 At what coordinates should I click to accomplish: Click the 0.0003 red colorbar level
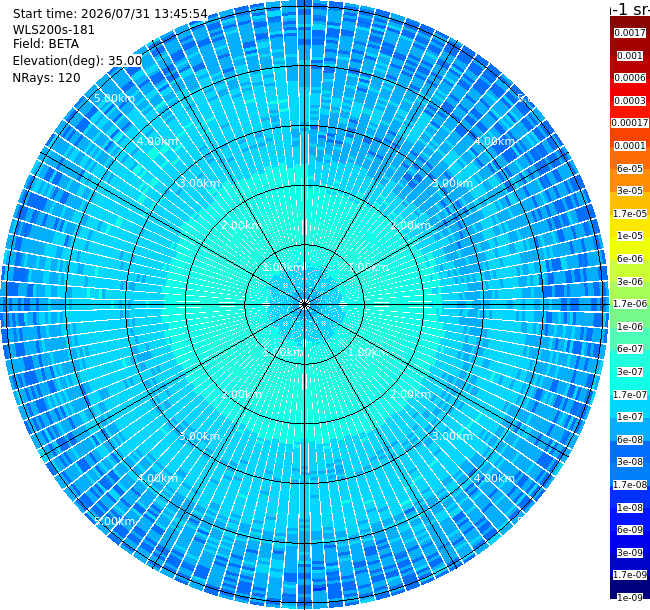pos(630,101)
